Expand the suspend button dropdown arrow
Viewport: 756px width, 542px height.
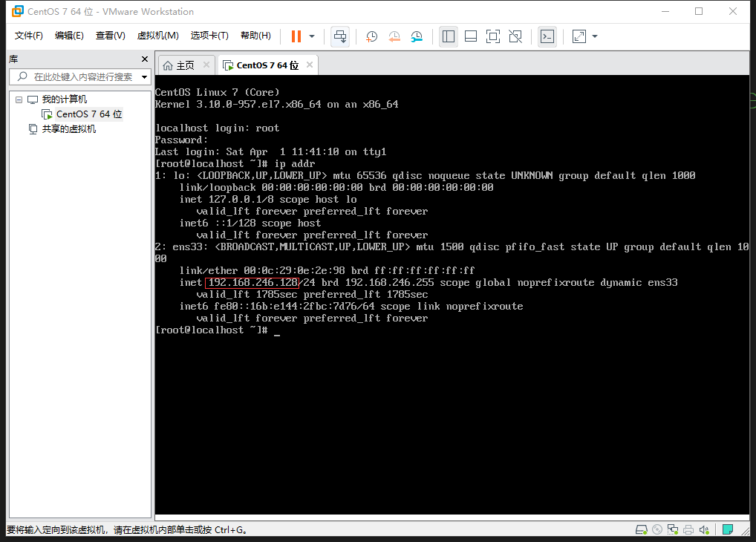(312, 36)
